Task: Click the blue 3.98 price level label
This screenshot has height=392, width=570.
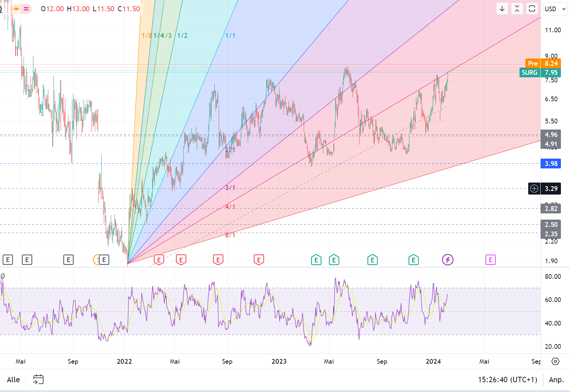Action: point(551,164)
